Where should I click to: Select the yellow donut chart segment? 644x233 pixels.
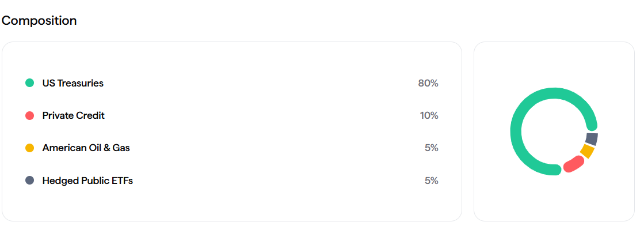coord(587,151)
